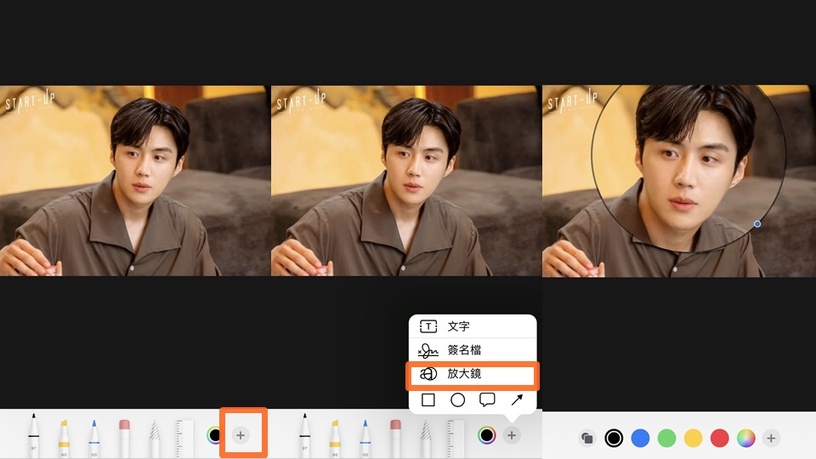Select the lasso tool in the toolbar under the popup menu
Image resolution: width=816 pixels, height=459 pixels.
click(425, 438)
